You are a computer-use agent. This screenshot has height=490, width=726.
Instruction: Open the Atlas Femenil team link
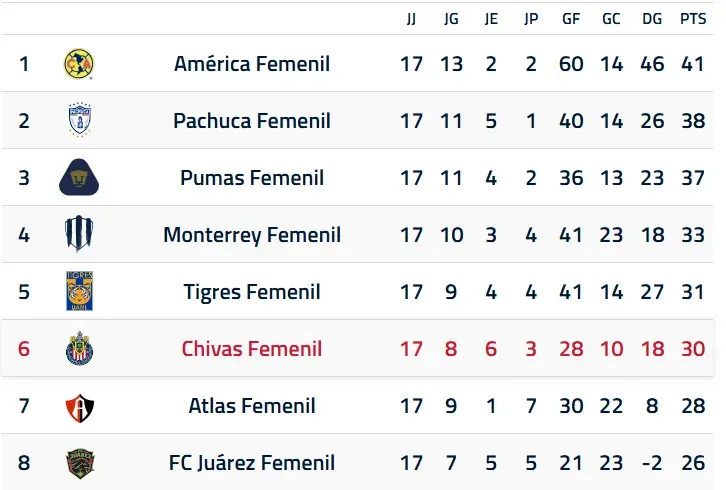tap(252, 406)
